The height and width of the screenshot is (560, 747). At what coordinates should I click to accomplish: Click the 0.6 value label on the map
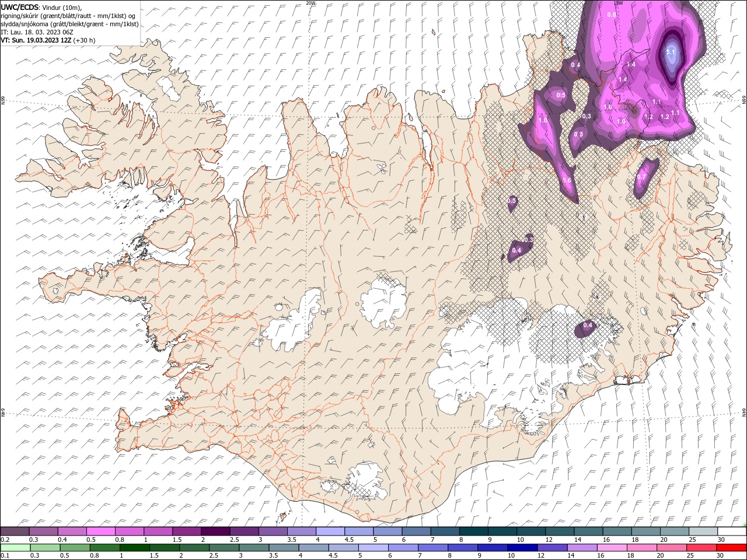pyautogui.click(x=567, y=180)
